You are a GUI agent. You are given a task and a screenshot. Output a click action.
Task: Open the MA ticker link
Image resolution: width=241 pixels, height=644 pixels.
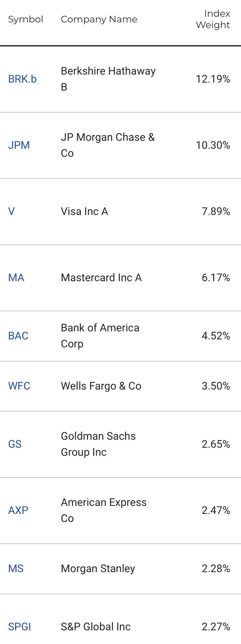tap(16, 278)
